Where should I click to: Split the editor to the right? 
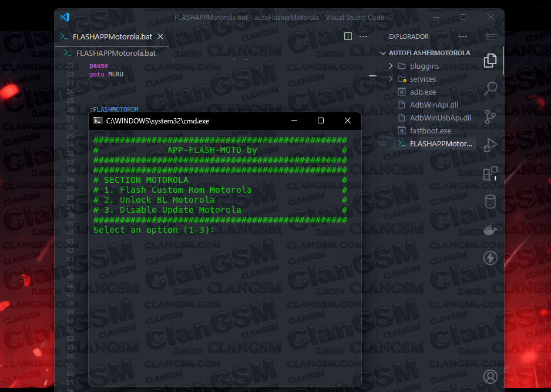[348, 36]
